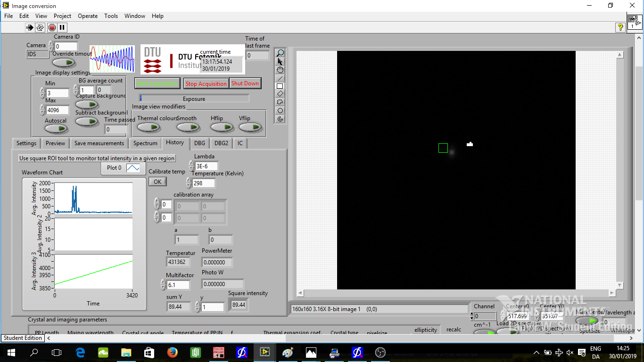Open the Operate menu
The width and height of the screenshot is (644, 362).
[x=88, y=16]
